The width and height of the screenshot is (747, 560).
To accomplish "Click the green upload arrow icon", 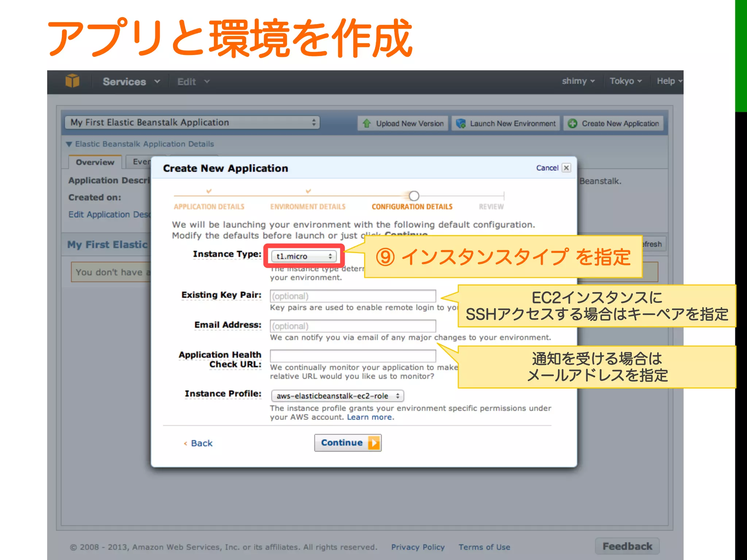I will pyautogui.click(x=367, y=124).
